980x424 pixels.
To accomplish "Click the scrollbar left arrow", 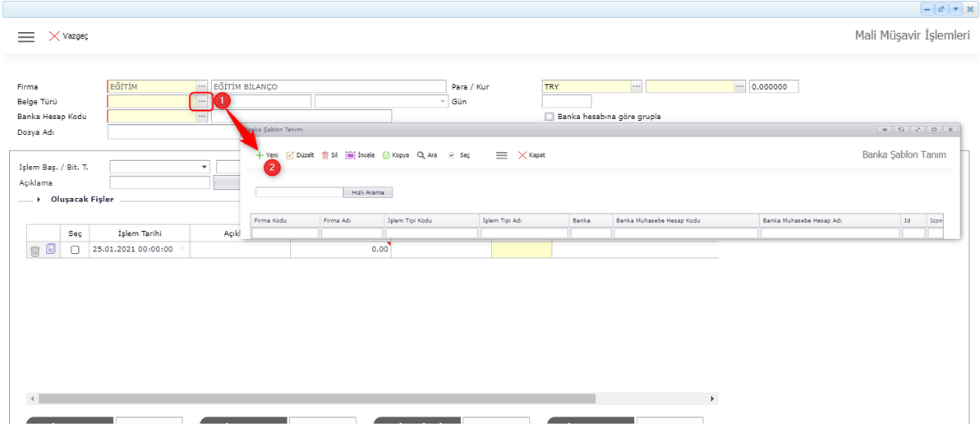I will [31, 399].
